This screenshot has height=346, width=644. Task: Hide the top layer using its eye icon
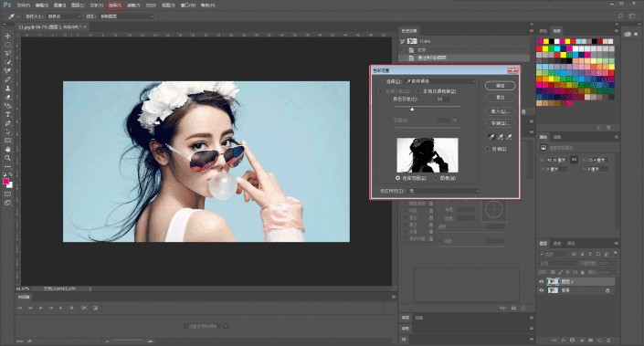click(x=541, y=281)
